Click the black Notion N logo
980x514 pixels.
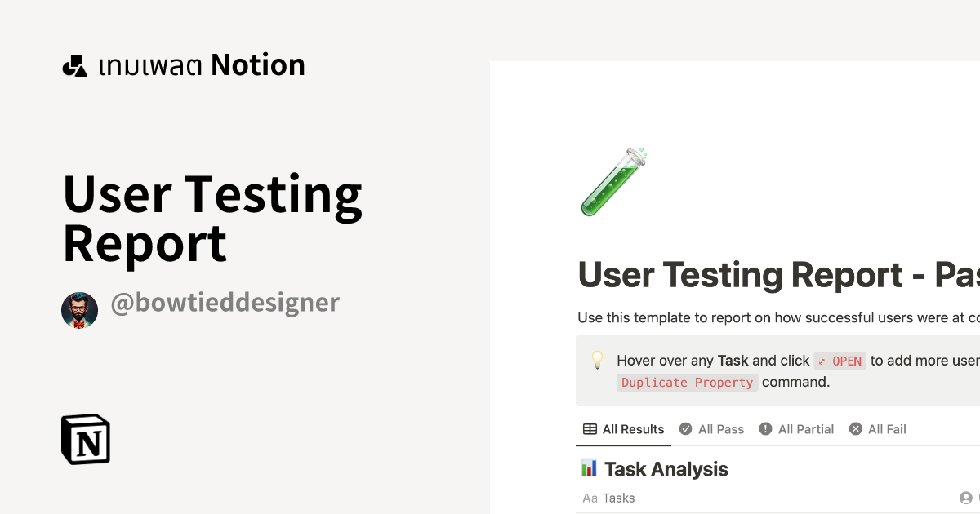[85, 439]
